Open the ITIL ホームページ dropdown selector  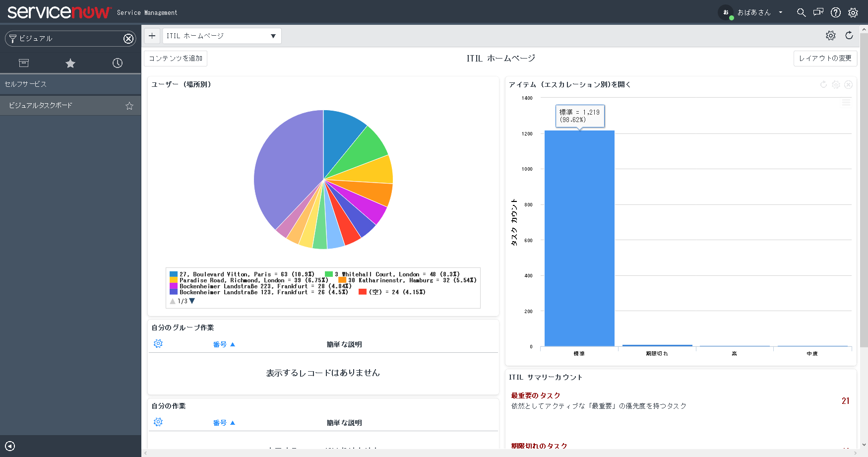[222, 35]
